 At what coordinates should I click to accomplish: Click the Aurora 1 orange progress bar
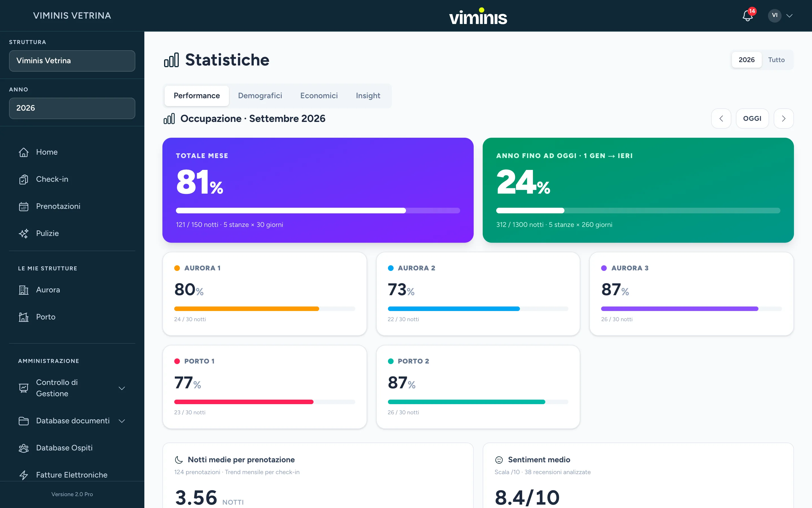(264, 309)
